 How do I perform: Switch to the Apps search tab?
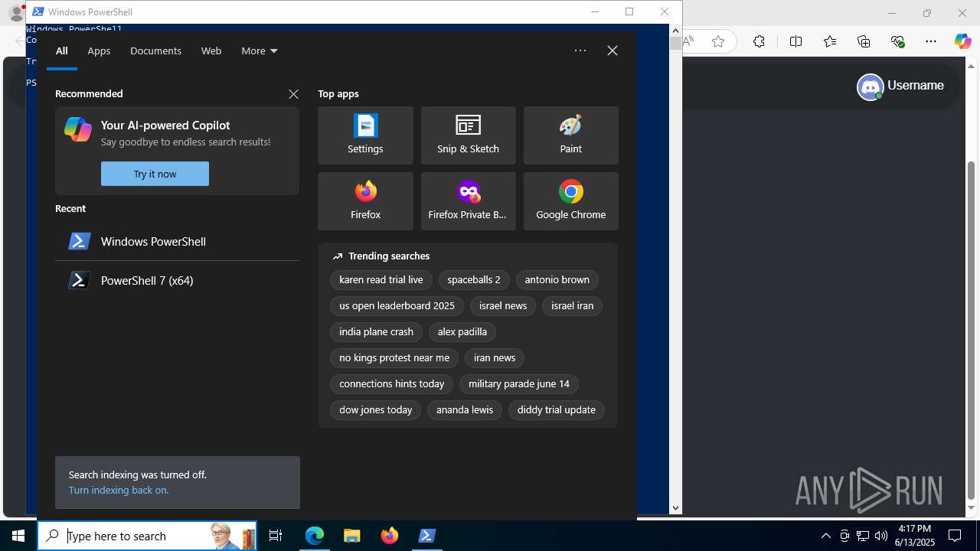(99, 51)
